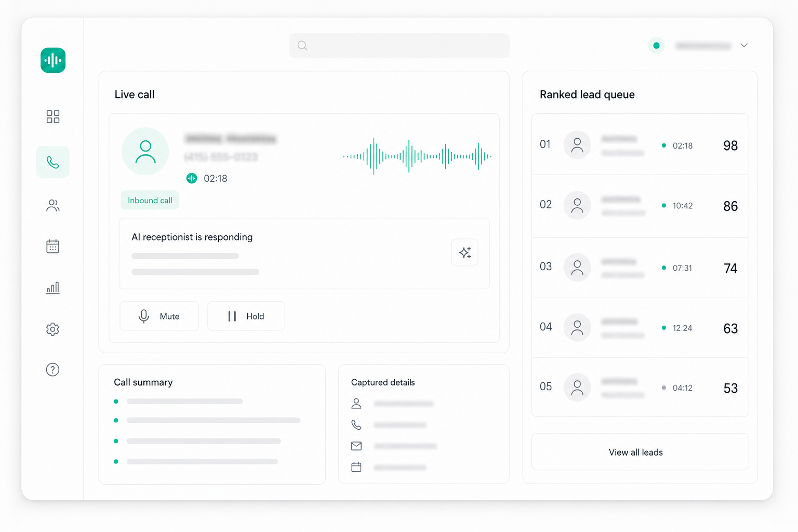Click the phone icon in Captured details
This screenshot has height=532, width=798.
[356, 425]
